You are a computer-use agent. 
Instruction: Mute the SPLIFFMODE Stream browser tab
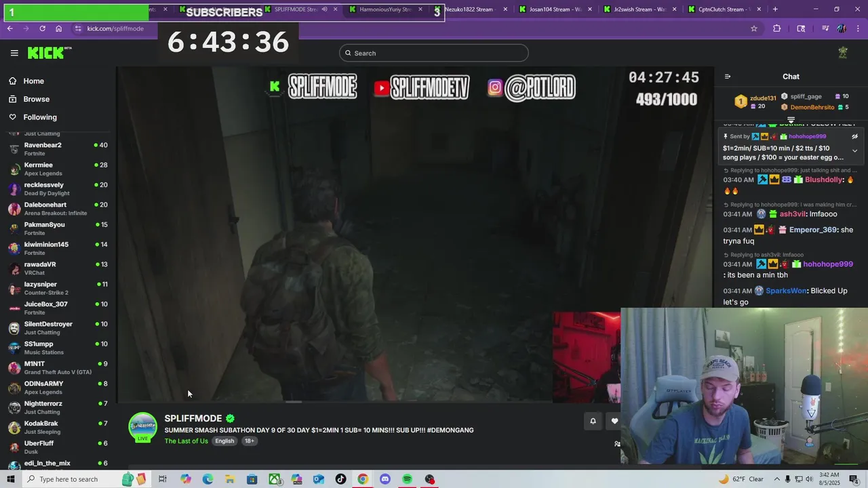(324, 9)
